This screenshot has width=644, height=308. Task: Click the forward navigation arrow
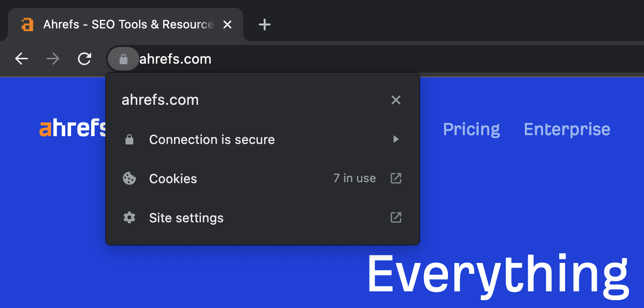tap(52, 58)
